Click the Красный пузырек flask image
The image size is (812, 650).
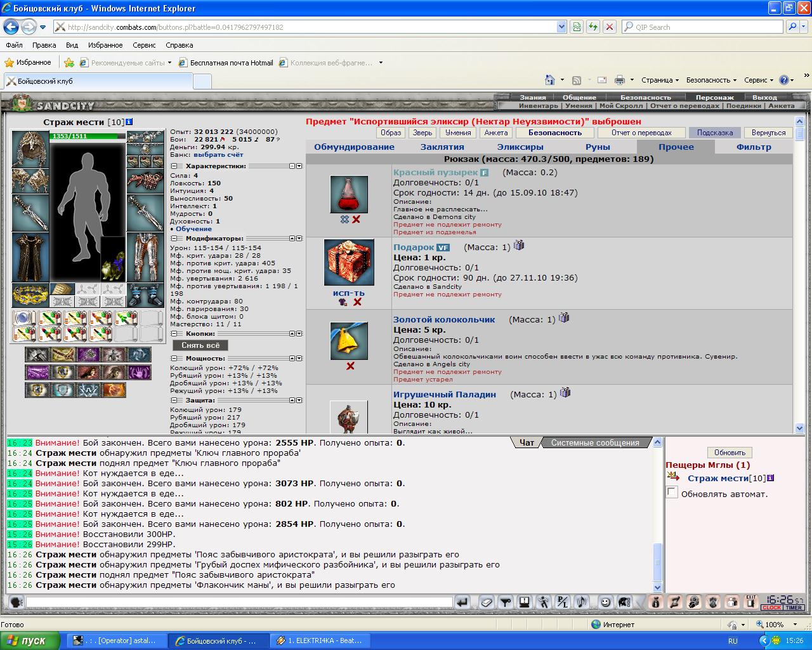(349, 194)
